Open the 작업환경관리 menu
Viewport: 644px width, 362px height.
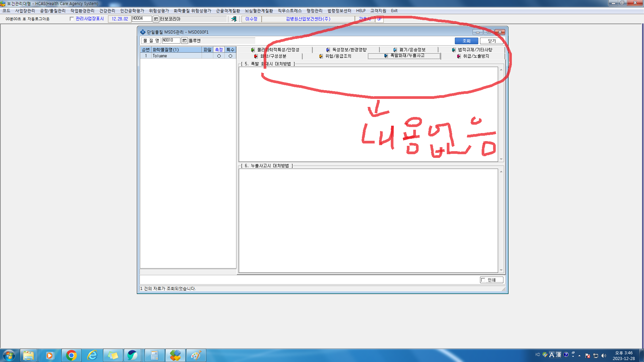click(82, 11)
